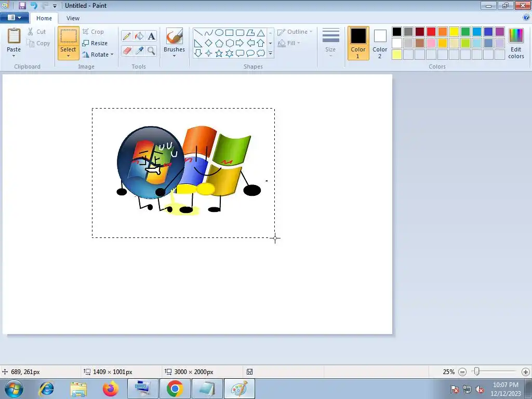Click the Crop button

point(93,32)
